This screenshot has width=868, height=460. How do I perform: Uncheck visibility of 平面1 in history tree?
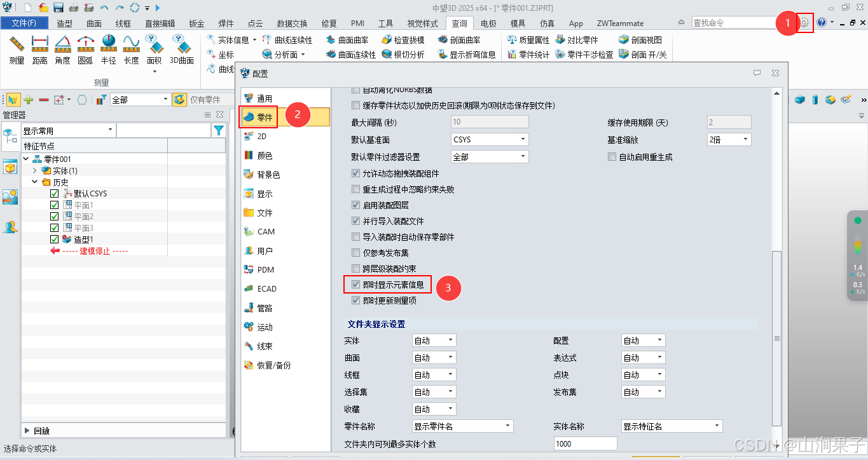click(54, 205)
